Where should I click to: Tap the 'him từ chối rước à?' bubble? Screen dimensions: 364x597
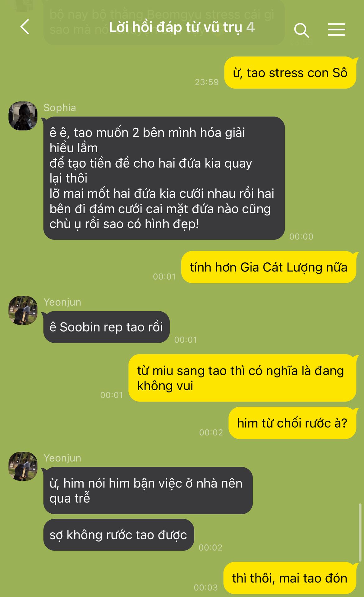292,423
